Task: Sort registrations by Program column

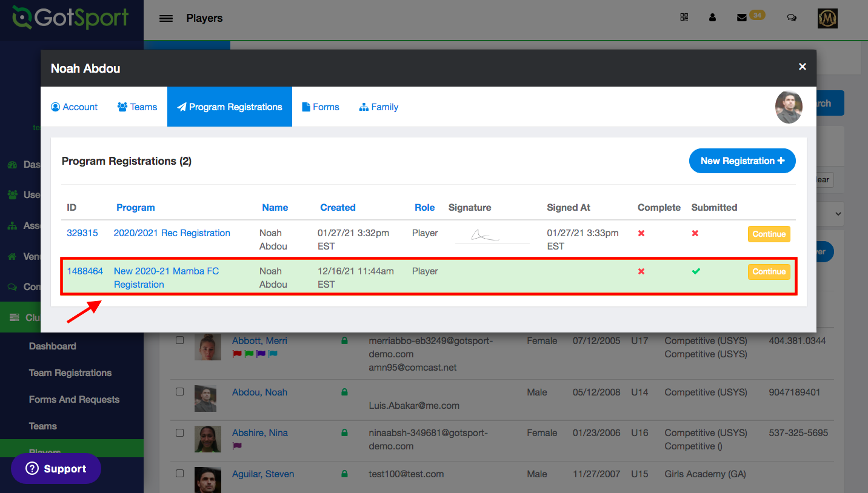Action: click(x=136, y=207)
